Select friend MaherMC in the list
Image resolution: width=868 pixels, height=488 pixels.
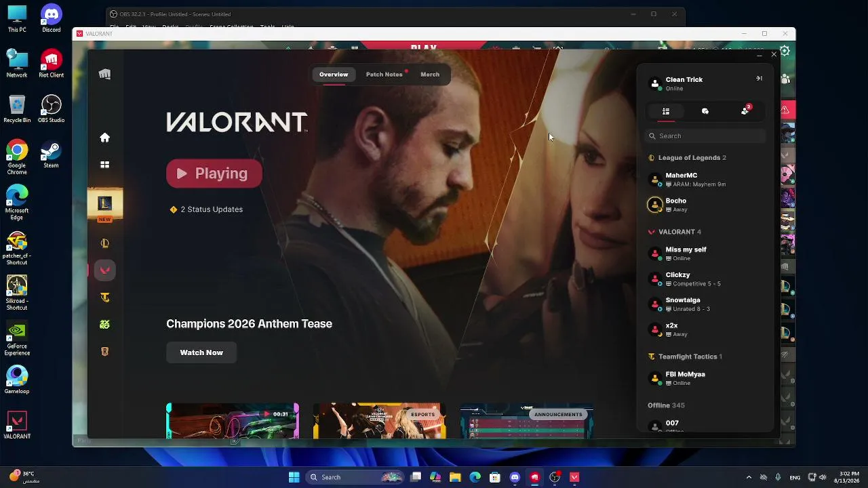705,180
